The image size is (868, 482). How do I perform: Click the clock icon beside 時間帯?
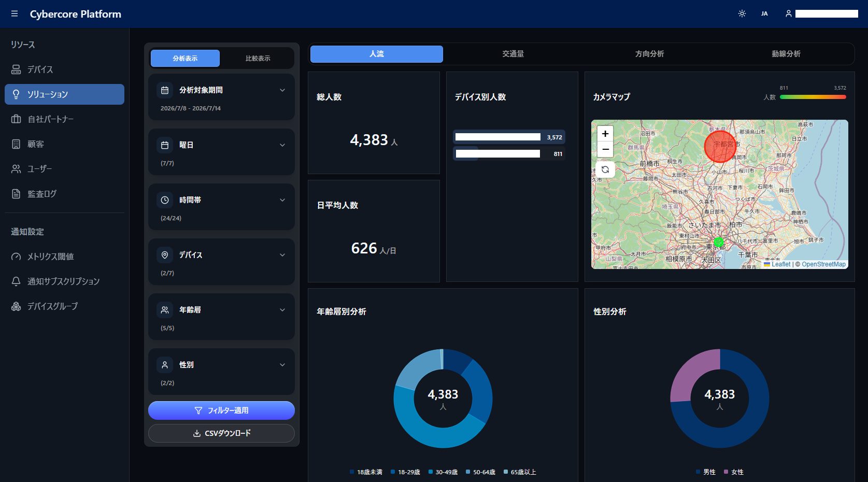pyautogui.click(x=165, y=200)
